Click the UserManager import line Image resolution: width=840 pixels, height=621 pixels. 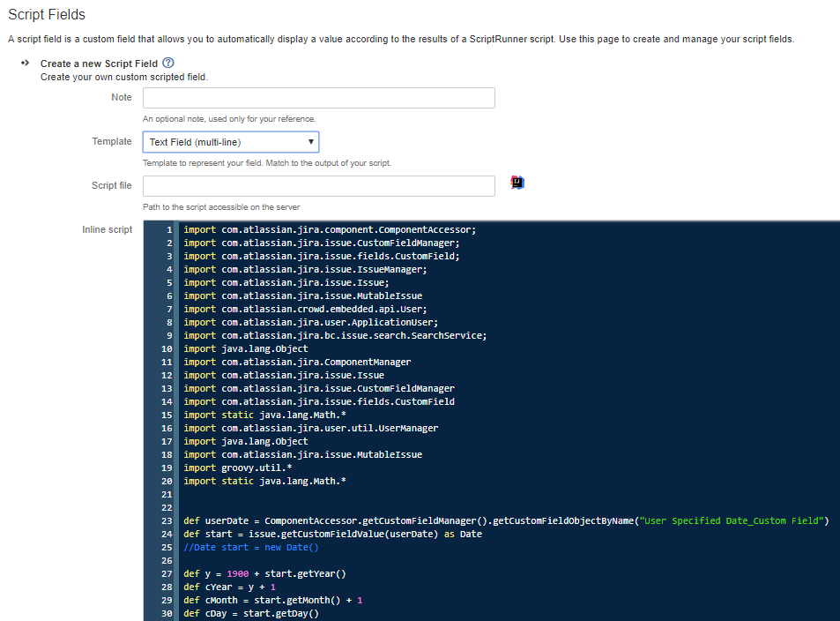pos(311,428)
